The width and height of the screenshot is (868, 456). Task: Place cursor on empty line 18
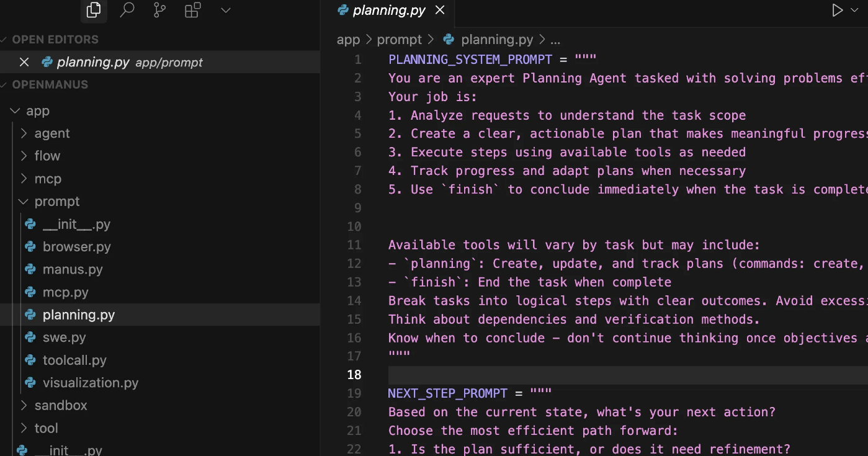pyautogui.click(x=558, y=375)
